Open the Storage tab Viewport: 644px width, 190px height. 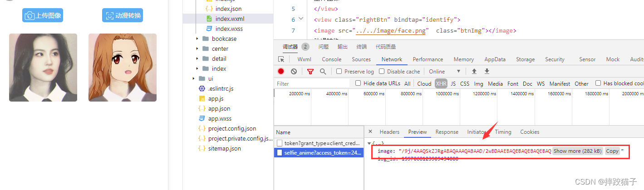click(x=525, y=59)
